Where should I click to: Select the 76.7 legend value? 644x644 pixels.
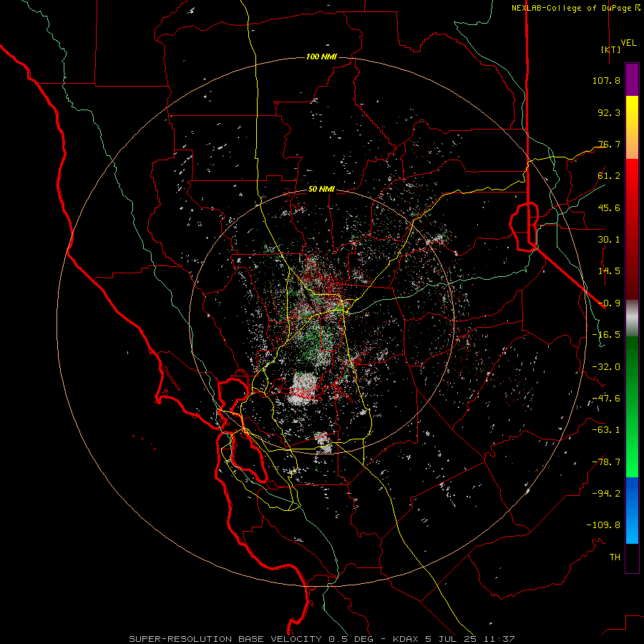[609, 144]
